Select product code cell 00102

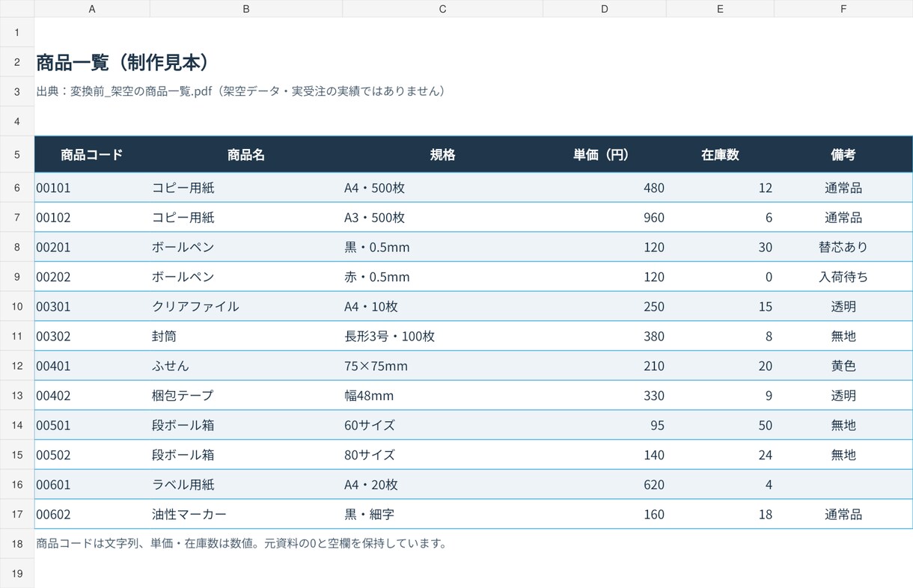pos(92,218)
